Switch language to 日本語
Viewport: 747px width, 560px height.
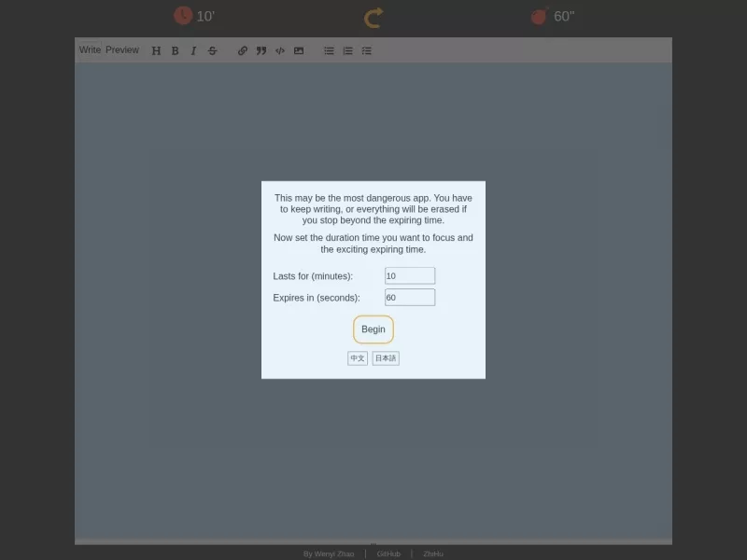coord(386,358)
